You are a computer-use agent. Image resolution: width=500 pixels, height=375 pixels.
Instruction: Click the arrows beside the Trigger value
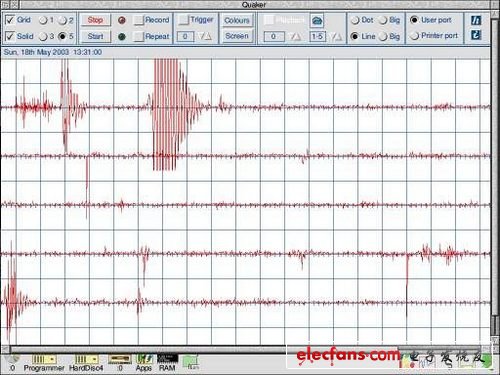pyautogui.click(x=205, y=36)
